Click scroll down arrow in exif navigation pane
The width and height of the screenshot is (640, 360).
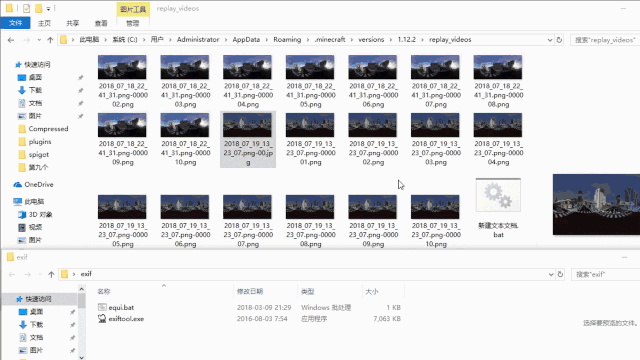[x=82, y=358]
